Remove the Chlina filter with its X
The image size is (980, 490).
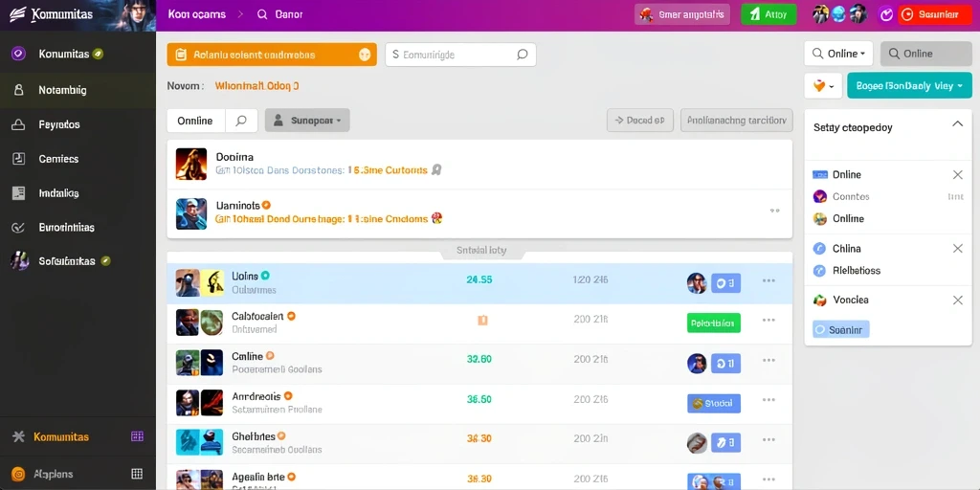957,249
